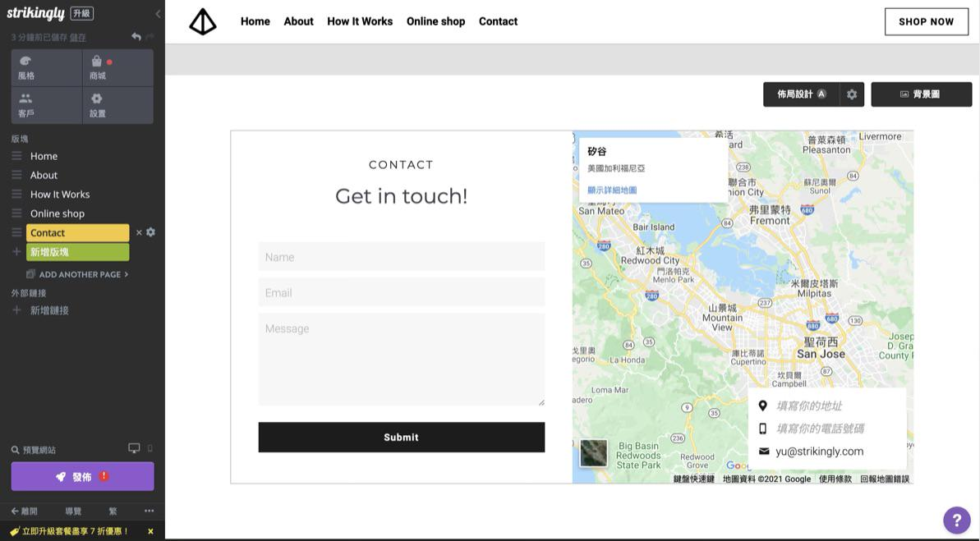This screenshot has width=980, height=541.
Task: Collapse the left editor sidebar
Action: 158,14
